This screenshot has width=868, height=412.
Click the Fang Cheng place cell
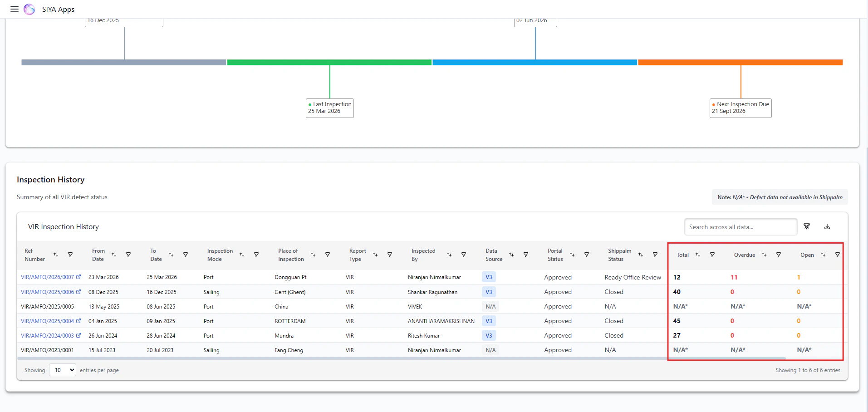(x=289, y=350)
